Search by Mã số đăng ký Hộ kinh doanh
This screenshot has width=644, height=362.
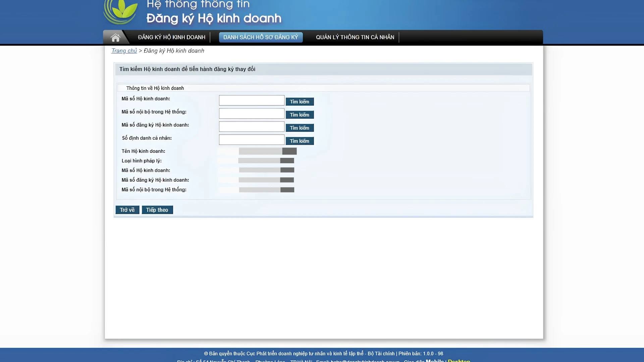[300, 128]
